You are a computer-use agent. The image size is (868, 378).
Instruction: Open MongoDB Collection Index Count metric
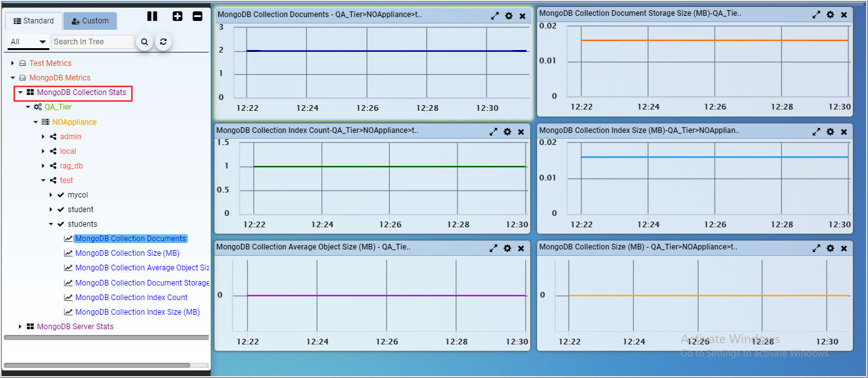point(131,298)
